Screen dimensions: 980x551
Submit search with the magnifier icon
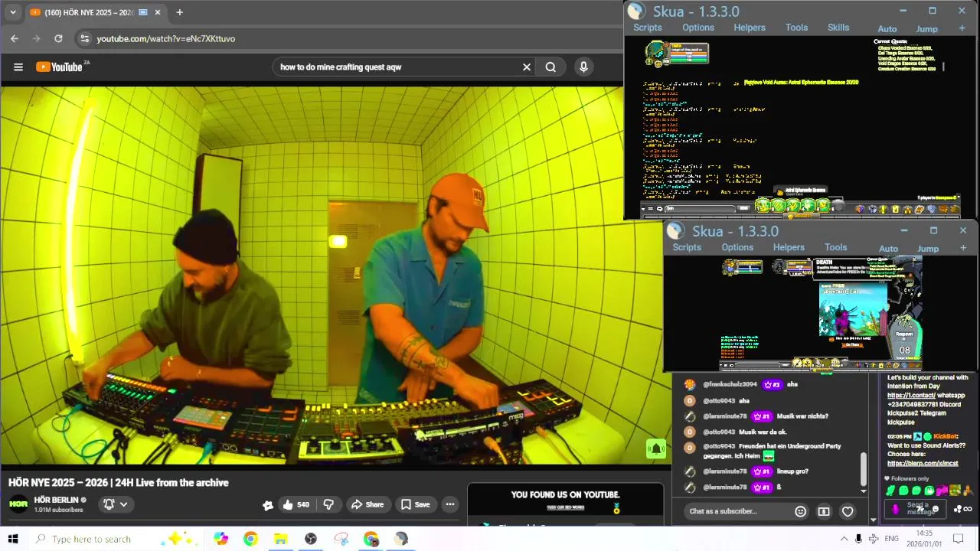pos(550,67)
